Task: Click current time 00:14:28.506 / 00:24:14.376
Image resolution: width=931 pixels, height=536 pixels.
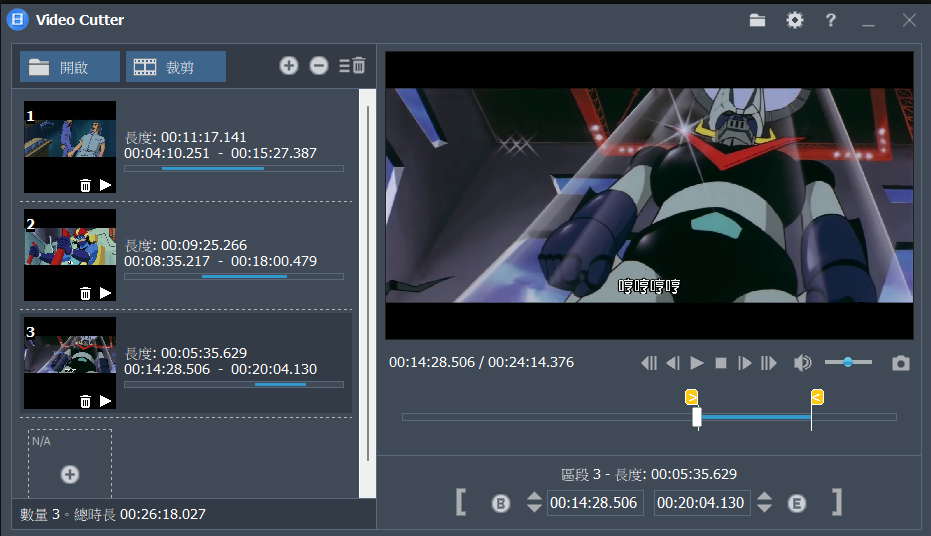Action: click(482, 362)
